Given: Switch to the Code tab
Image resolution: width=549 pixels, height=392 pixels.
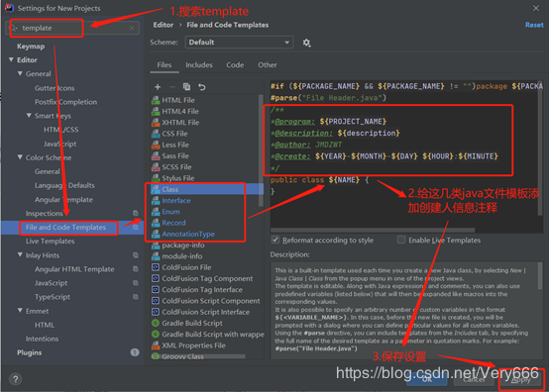Looking at the screenshot, I should pyautogui.click(x=235, y=65).
